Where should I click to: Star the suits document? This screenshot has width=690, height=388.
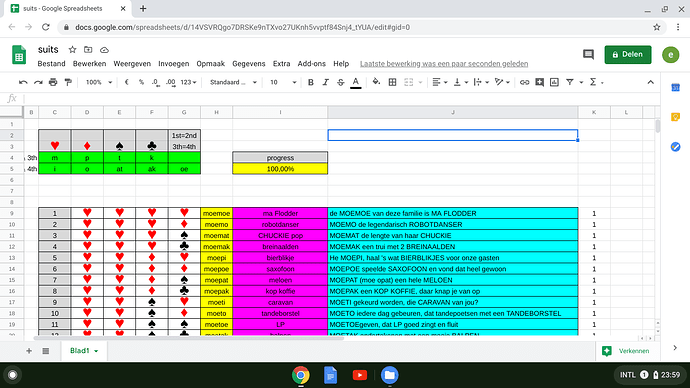coord(72,50)
